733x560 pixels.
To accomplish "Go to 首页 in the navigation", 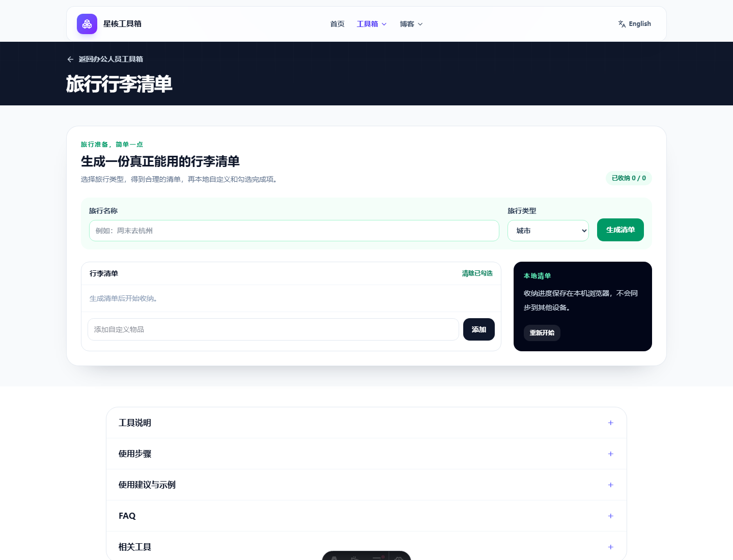I will pos(337,24).
